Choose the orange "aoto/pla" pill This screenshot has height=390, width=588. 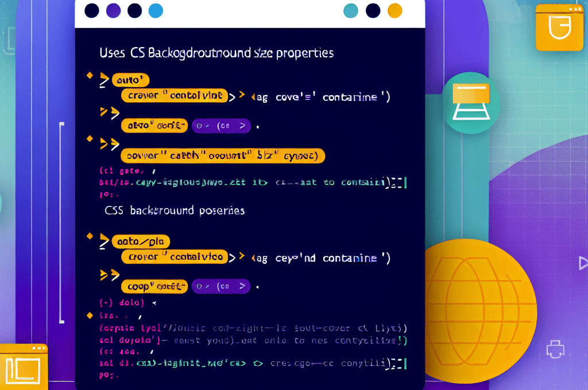point(141,241)
